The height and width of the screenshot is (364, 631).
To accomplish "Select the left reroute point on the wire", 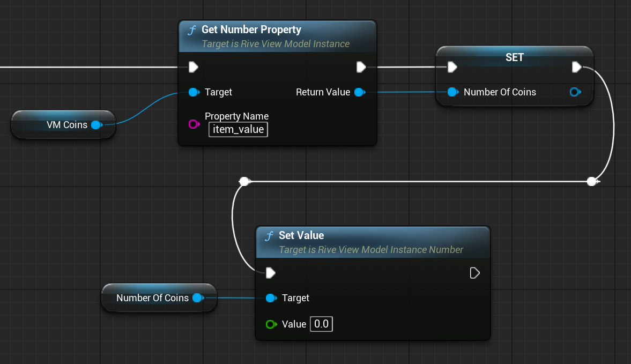I will [x=244, y=181].
